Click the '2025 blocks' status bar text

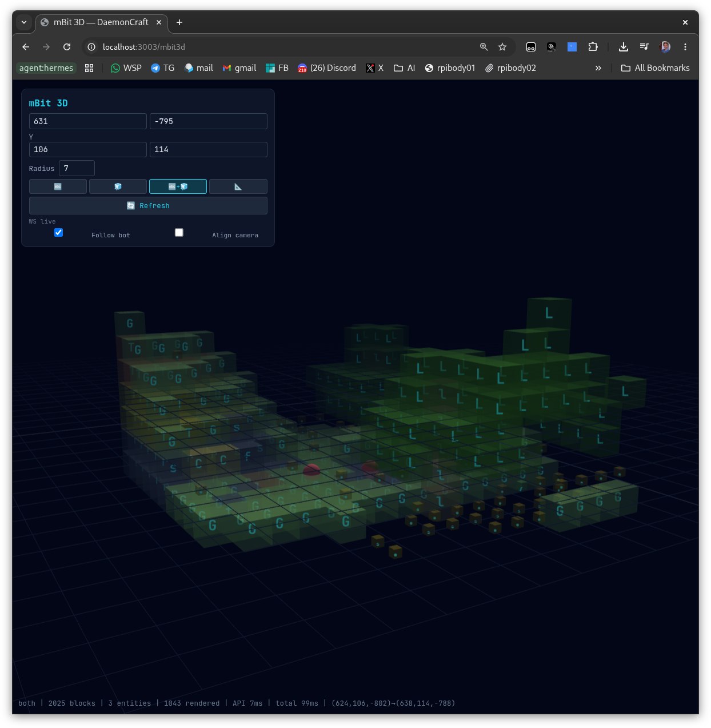coord(72,703)
